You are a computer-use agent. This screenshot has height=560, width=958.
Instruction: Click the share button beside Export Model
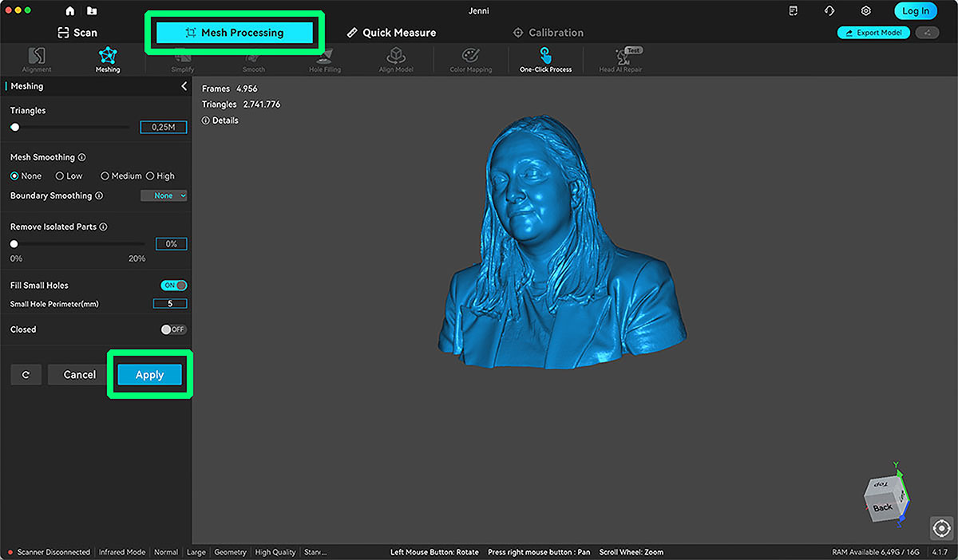pyautogui.click(x=927, y=33)
